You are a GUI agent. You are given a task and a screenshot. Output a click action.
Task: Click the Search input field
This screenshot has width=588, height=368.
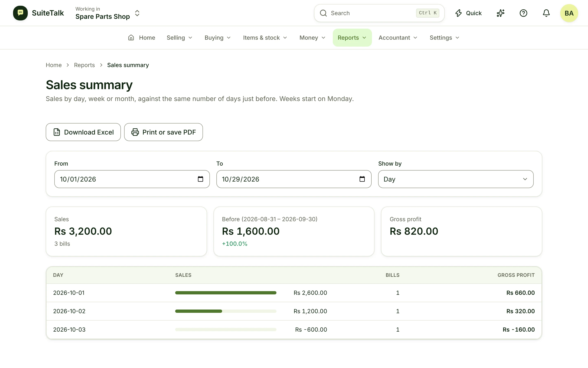pyautogui.click(x=379, y=13)
